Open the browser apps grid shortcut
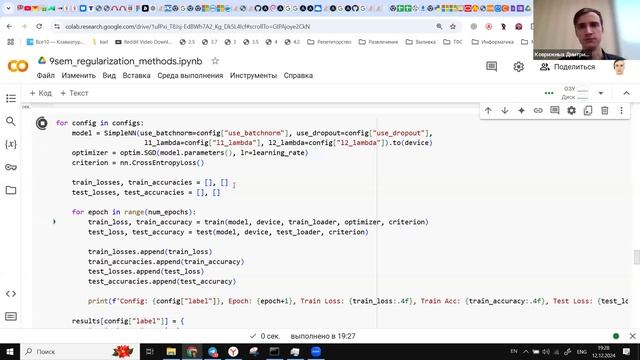This screenshot has height=360, width=640. [x=11, y=42]
